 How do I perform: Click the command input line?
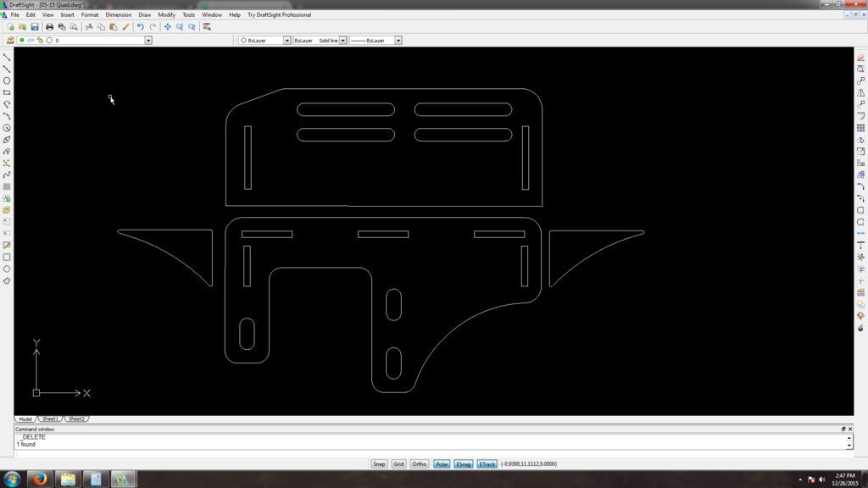(x=433, y=454)
